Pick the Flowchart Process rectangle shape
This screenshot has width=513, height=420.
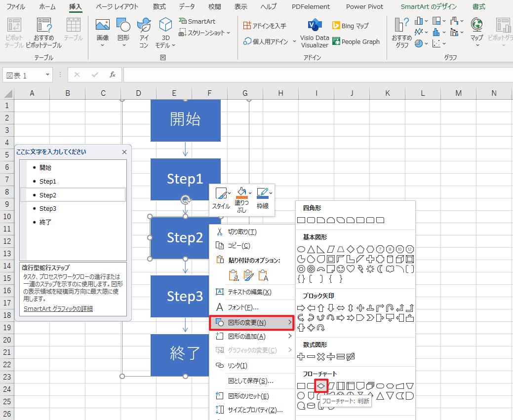click(x=301, y=386)
